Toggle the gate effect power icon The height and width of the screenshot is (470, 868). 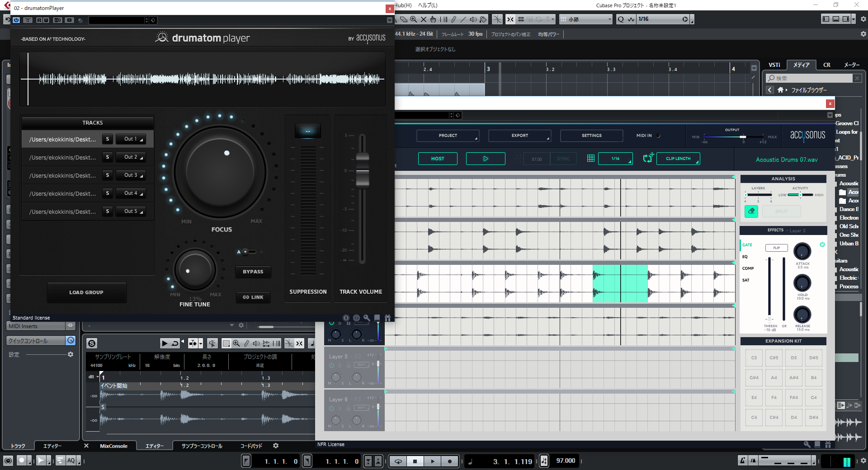[x=822, y=244]
